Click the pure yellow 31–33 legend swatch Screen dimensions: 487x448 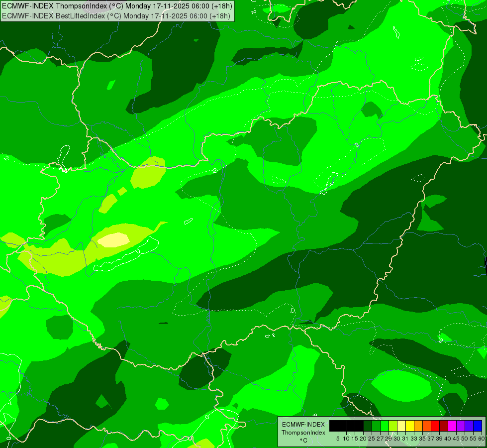(x=410, y=426)
